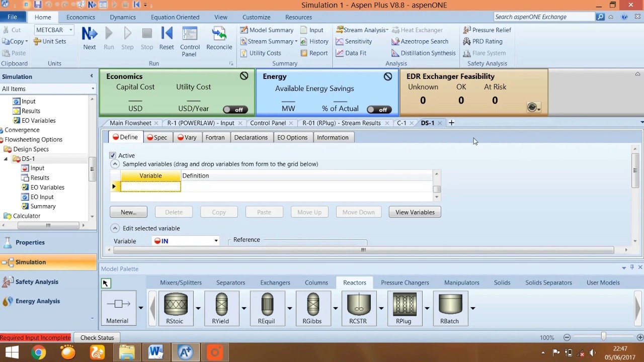Image resolution: width=644 pixels, height=362 pixels.
Task: Open the History log
Action: (x=314, y=41)
